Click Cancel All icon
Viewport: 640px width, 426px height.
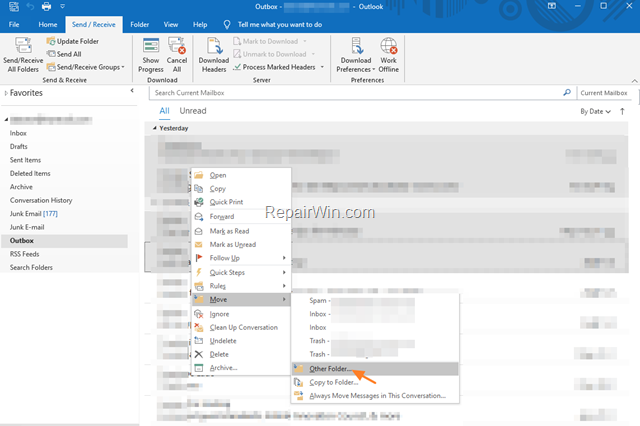pyautogui.click(x=177, y=45)
